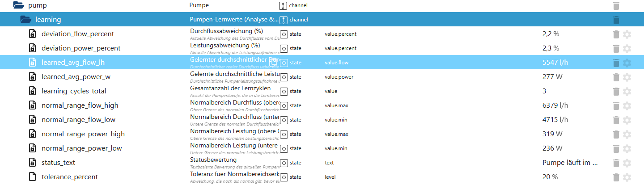Click role 'value.flow' cell
Image resolution: width=644 pixels, height=185 pixels.
pyautogui.click(x=336, y=63)
